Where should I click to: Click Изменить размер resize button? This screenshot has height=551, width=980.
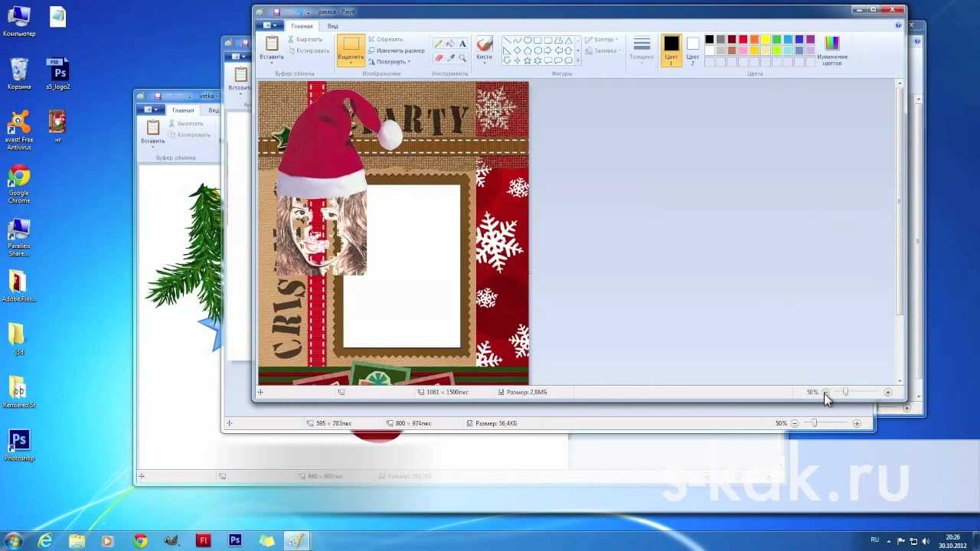coord(396,51)
